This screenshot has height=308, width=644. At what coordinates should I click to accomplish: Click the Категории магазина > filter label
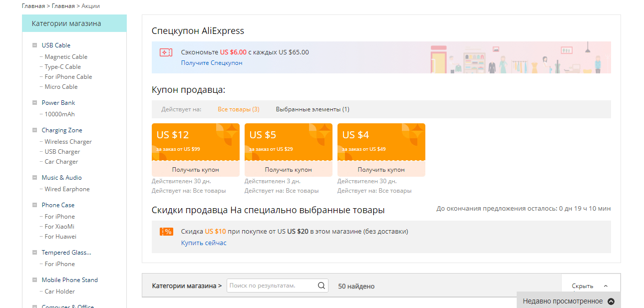point(187,286)
